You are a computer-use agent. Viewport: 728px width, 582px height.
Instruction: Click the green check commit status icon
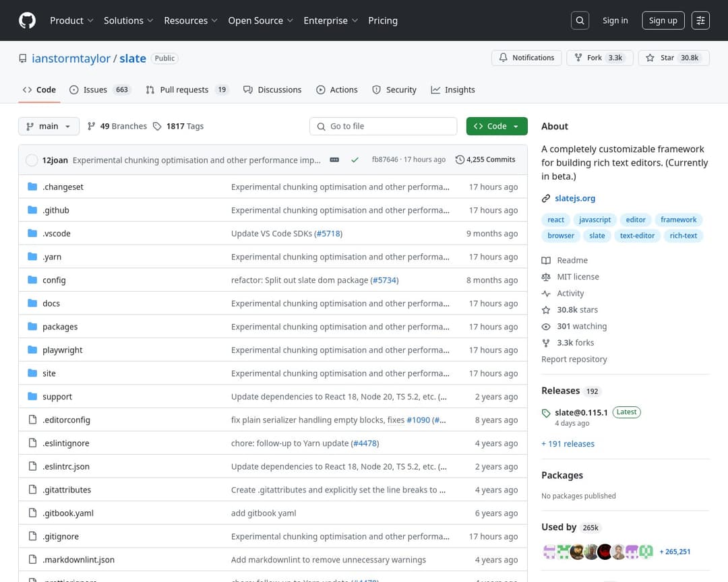(355, 160)
